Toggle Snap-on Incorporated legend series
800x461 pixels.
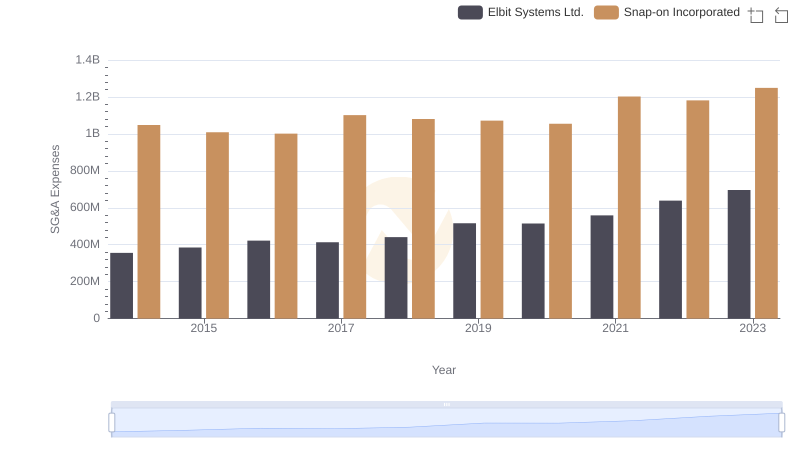pos(667,12)
